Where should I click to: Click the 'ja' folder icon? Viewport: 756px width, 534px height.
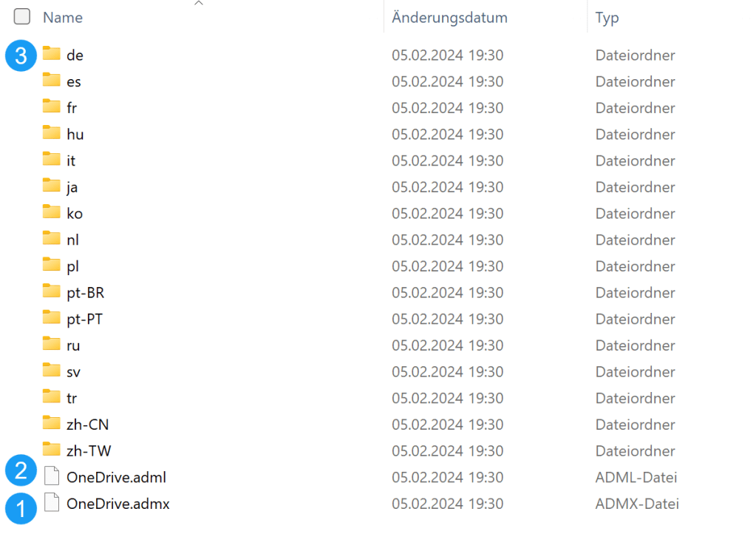pos(51,186)
